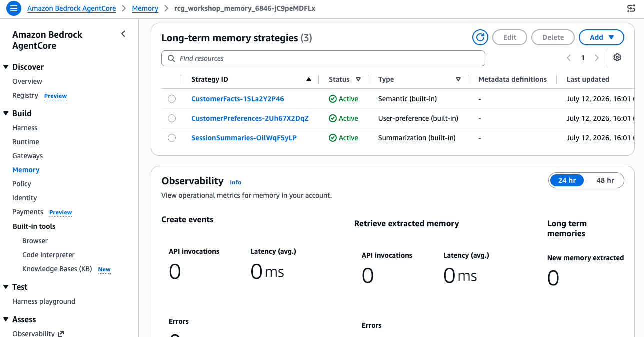This screenshot has height=337, width=644.
Task: Switch observability range to 48 hr
Action: (605, 180)
